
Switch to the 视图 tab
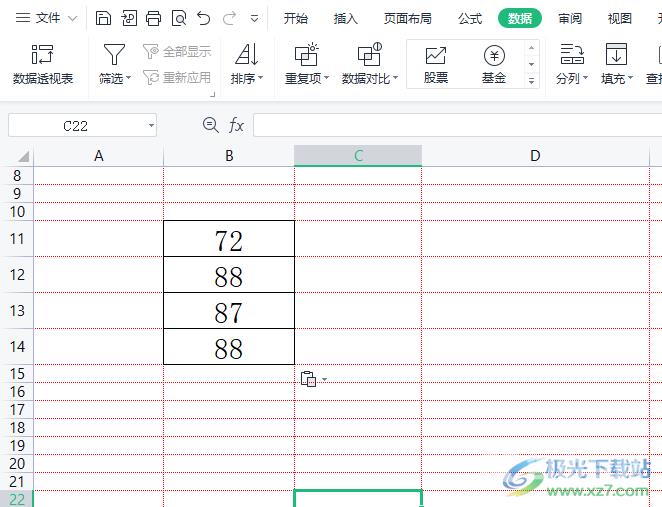(619, 19)
